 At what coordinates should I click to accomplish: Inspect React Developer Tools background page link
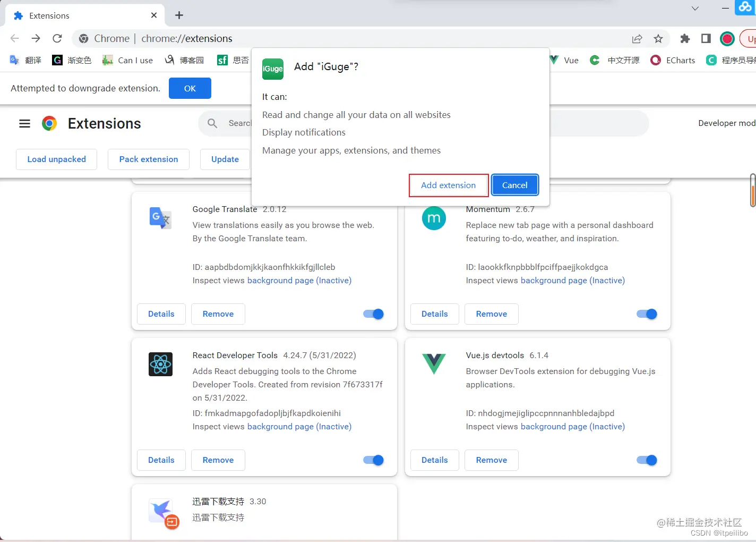299,427
